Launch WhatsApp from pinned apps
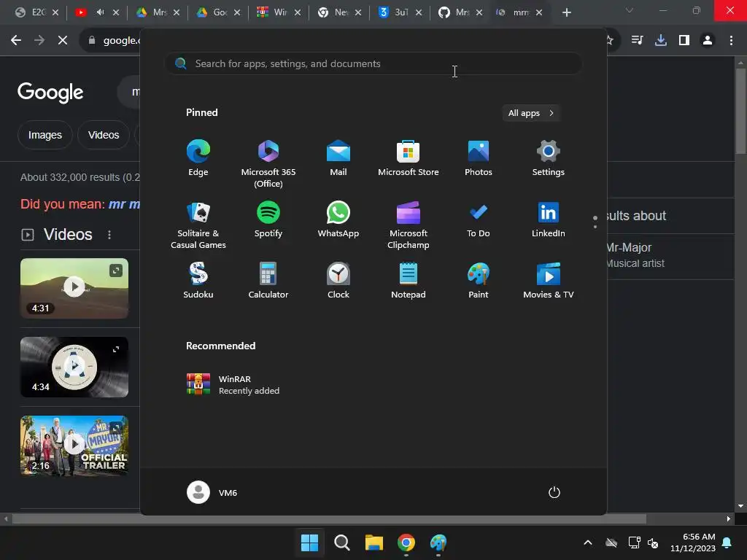The width and height of the screenshot is (747, 560). coord(338,219)
